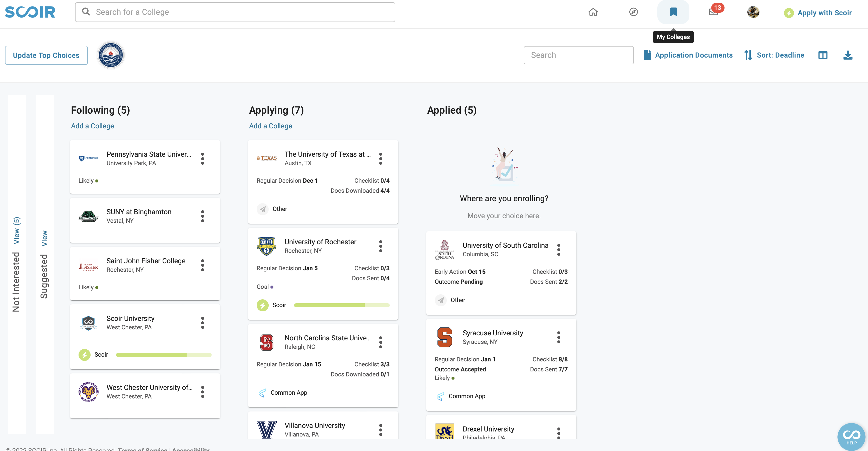868x451 pixels.
Task: Add a College under Applying
Action: (x=270, y=126)
